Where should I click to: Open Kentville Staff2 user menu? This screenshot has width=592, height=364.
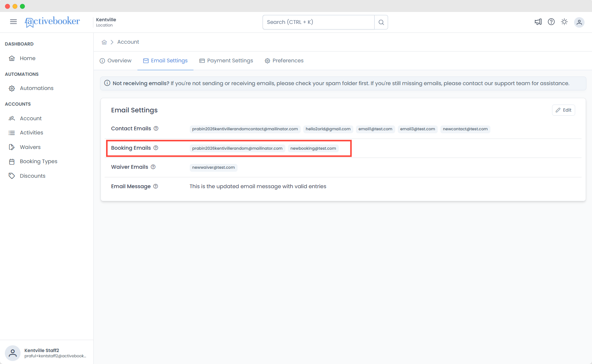(x=47, y=353)
